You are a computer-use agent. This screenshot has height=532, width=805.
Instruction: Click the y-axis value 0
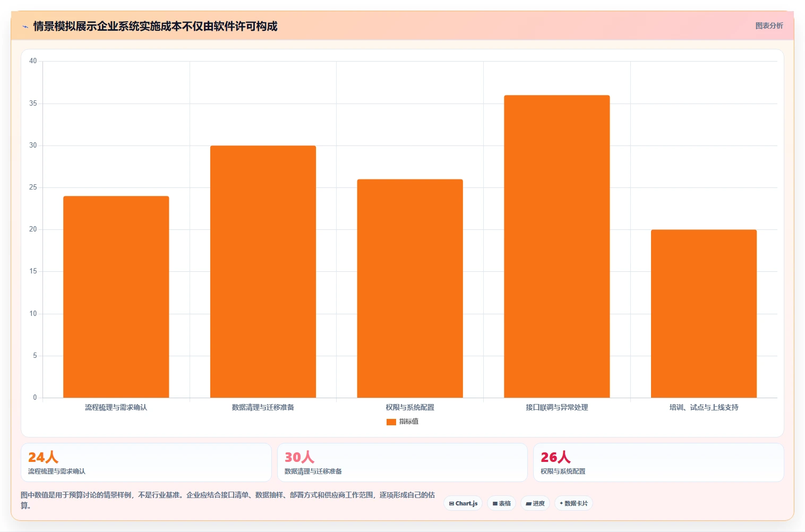pos(35,398)
